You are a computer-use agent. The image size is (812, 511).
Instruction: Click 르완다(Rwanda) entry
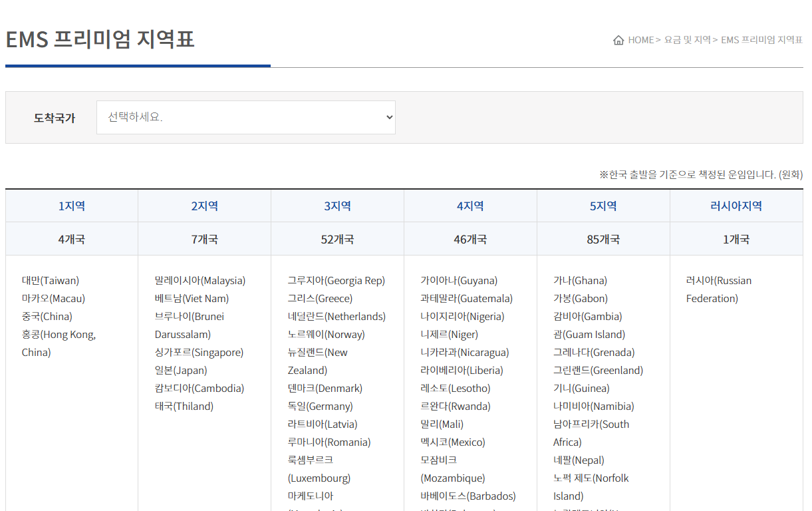[456, 407]
